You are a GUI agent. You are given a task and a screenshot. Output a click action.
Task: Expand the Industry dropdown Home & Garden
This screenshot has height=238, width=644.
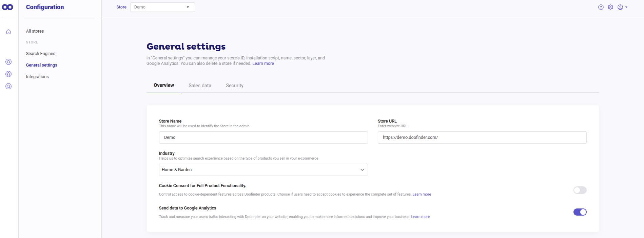[x=263, y=170]
